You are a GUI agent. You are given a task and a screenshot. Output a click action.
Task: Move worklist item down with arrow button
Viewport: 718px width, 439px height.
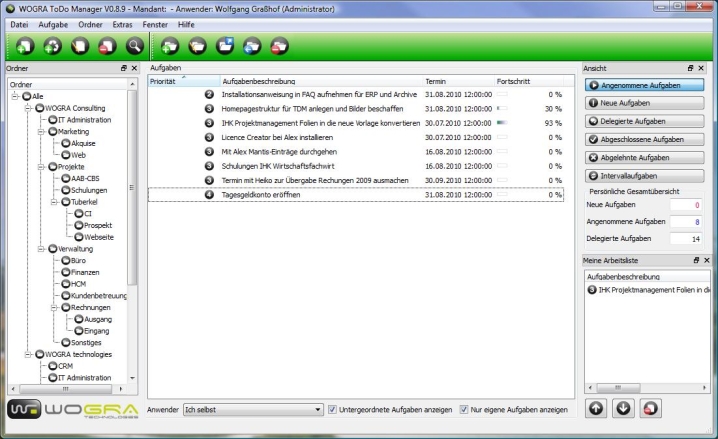coord(623,408)
